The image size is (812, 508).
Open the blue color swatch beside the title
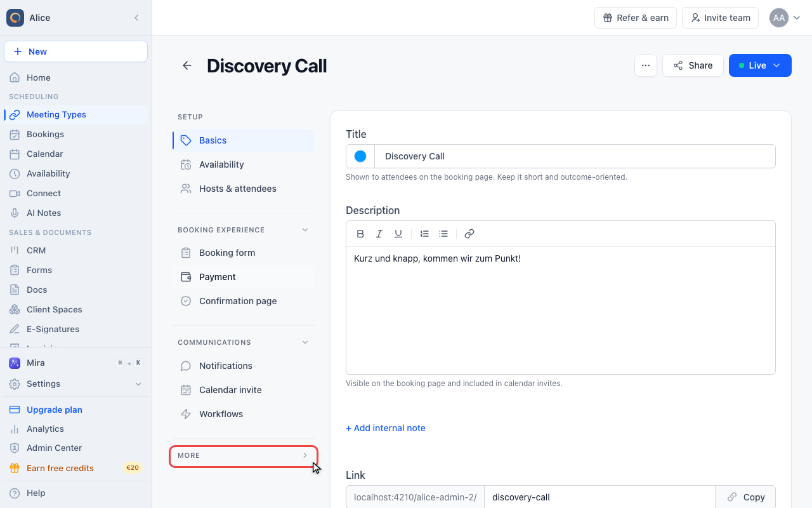tap(360, 156)
